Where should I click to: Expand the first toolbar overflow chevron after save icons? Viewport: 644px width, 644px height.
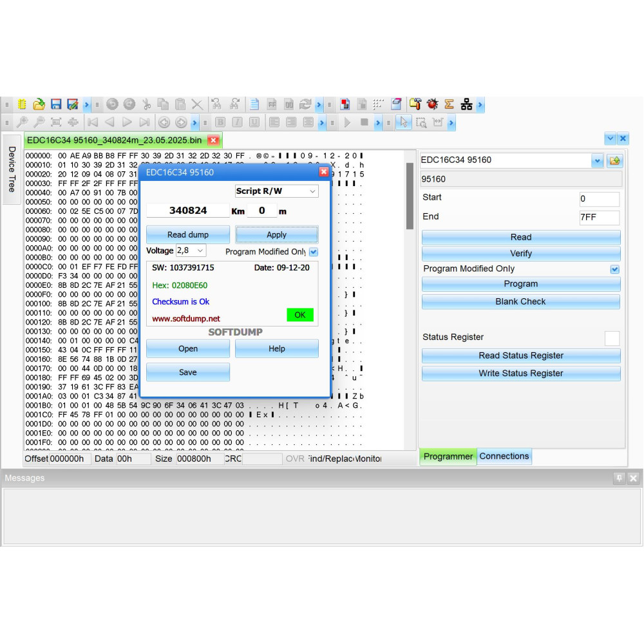tap(86, 105)
